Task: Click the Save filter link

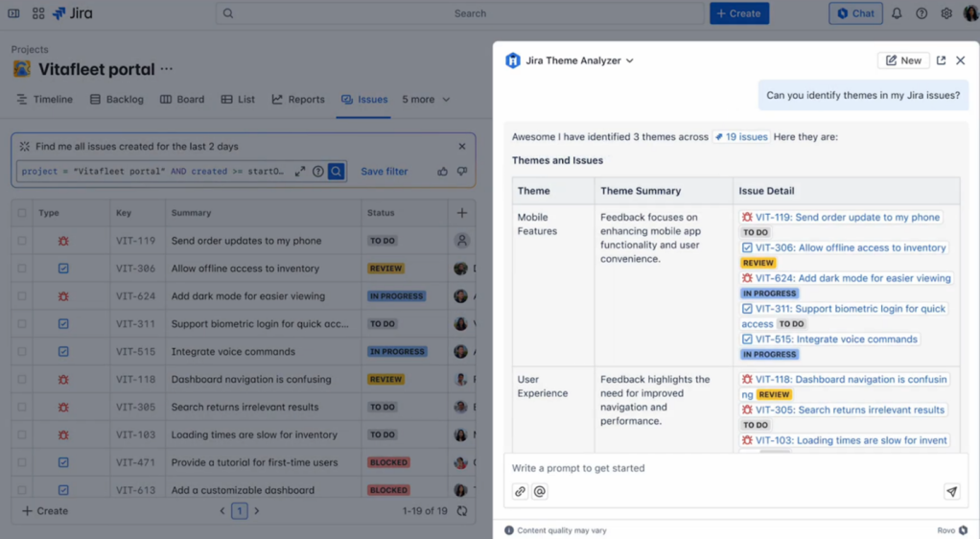Action: pos(385,172)
